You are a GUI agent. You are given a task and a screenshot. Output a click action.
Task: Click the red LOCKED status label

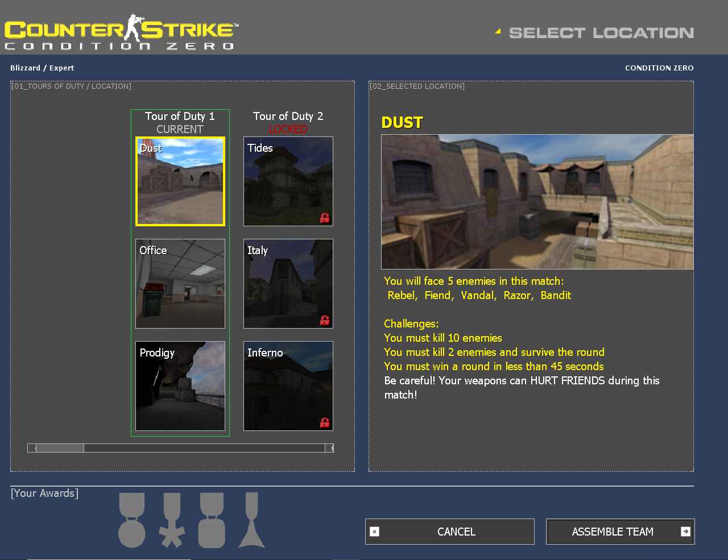click(288, 129)
